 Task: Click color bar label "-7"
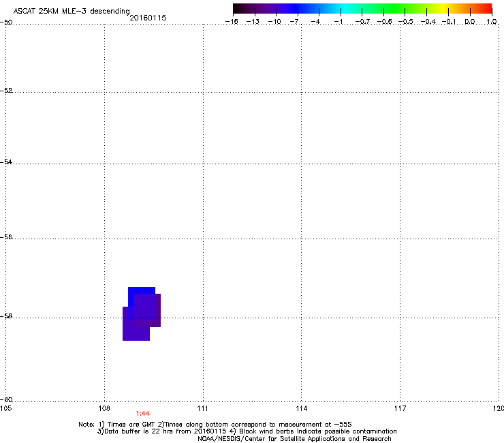point(294,22)
